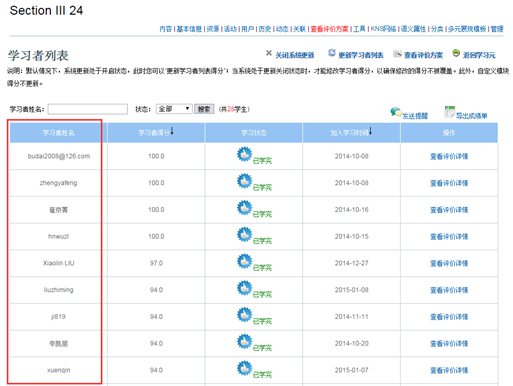513x386 pixels.
Task: Select the name hnwuzi
Action: pyautogui.click(x=58, y=236)
